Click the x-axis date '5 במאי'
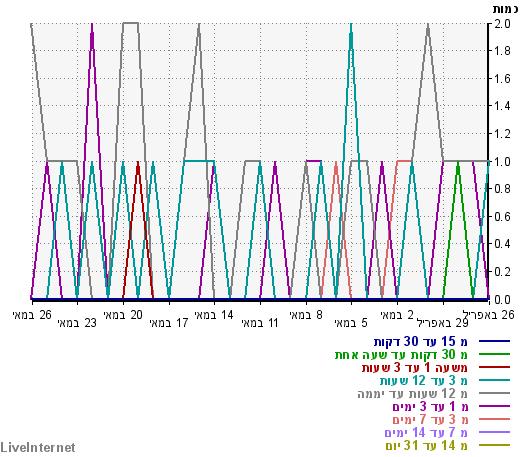520x457 pixels. [351, 323]
